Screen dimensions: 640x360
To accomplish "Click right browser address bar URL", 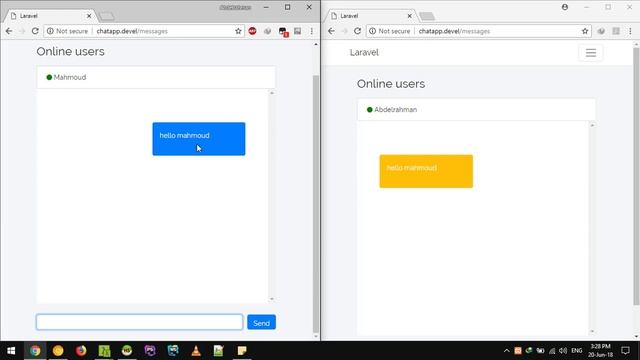I will click(x=454, y=31).
